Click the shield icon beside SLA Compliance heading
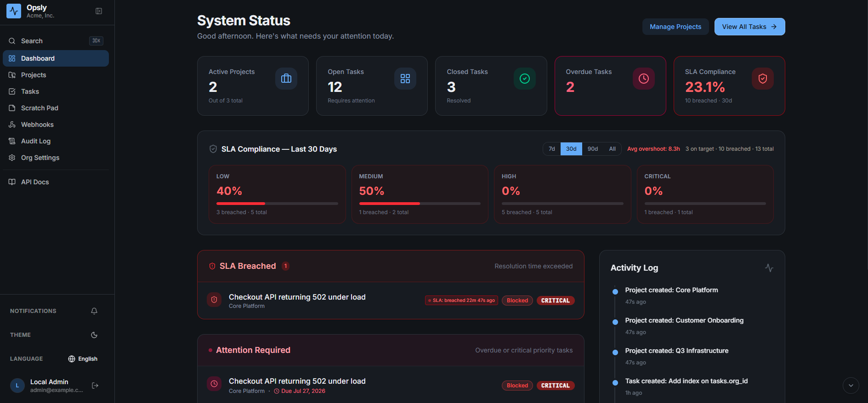This screenshot has height=403, width=868. (213, 149)
